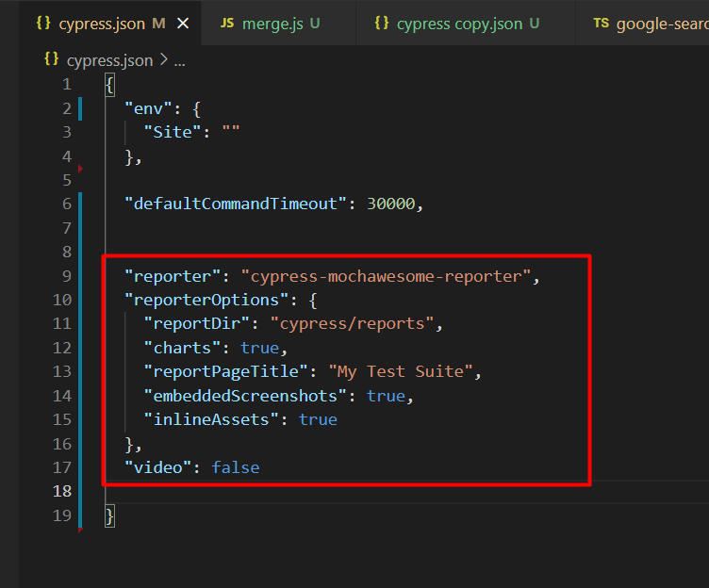709x588 pixels.
Task: Click the JS icon on merge.js tab
Action: [x=227, y=23]
